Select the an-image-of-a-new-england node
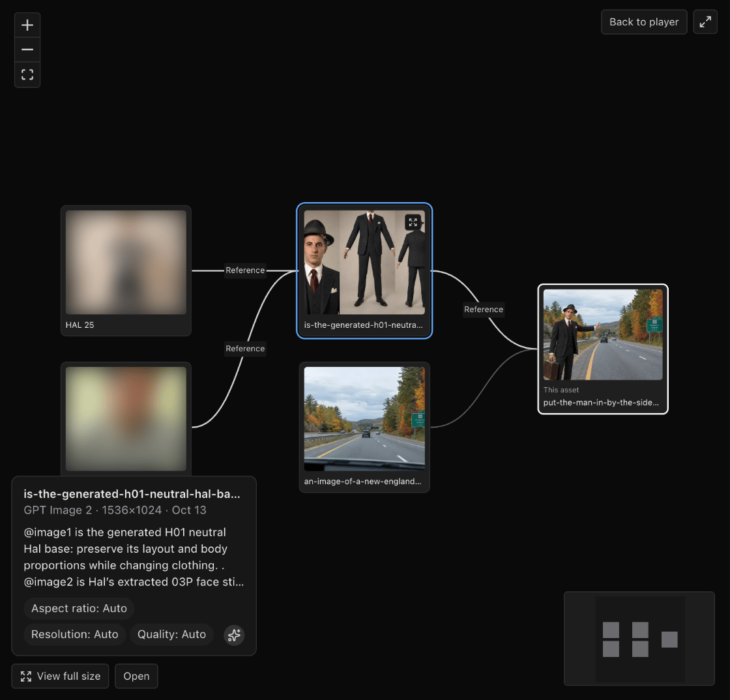Image resolution: width=730 pixels, height=700 pixels. click(364, 427)
